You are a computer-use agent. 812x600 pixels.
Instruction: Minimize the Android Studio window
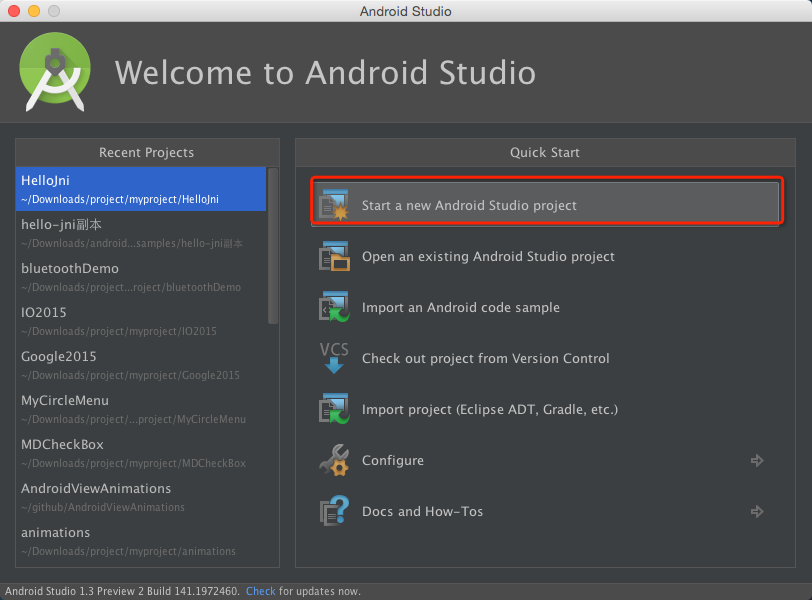[34, 11]
